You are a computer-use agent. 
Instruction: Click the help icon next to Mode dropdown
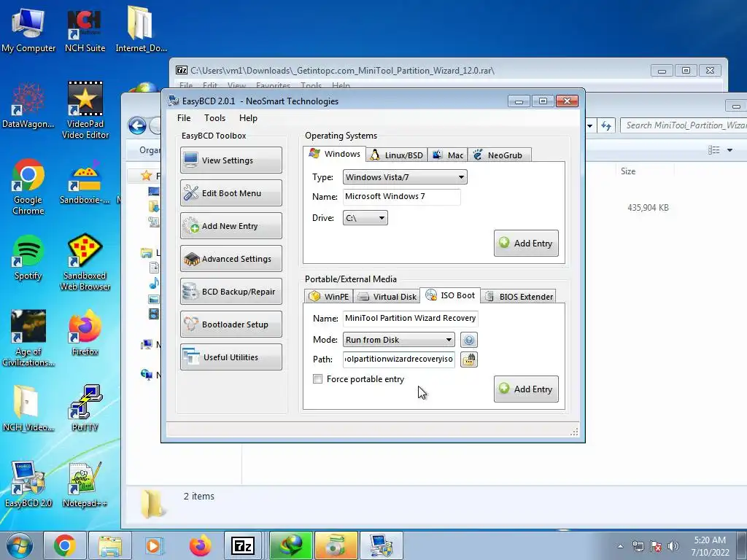(469, 340)
